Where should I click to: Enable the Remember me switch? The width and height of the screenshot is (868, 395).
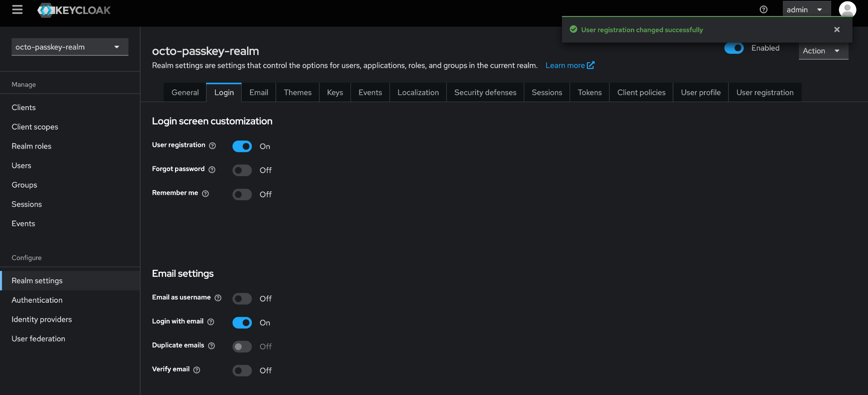(x=242, y=194)
